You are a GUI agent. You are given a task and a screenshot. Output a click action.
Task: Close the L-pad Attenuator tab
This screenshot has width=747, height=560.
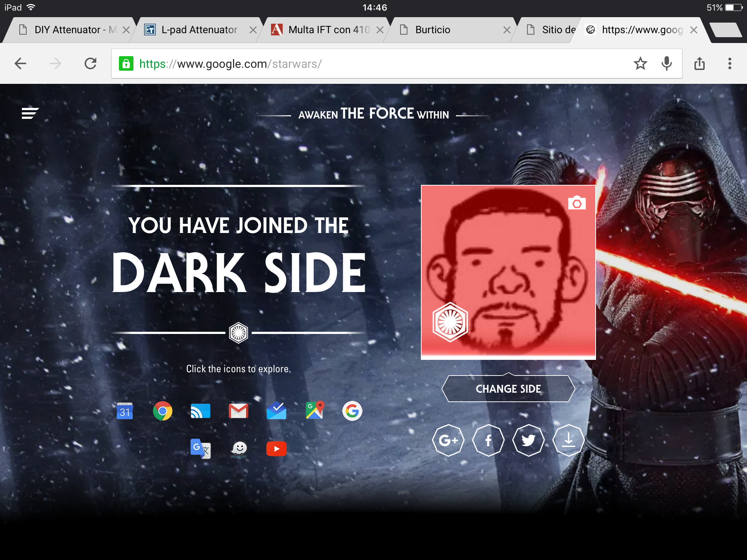point(253,30)
